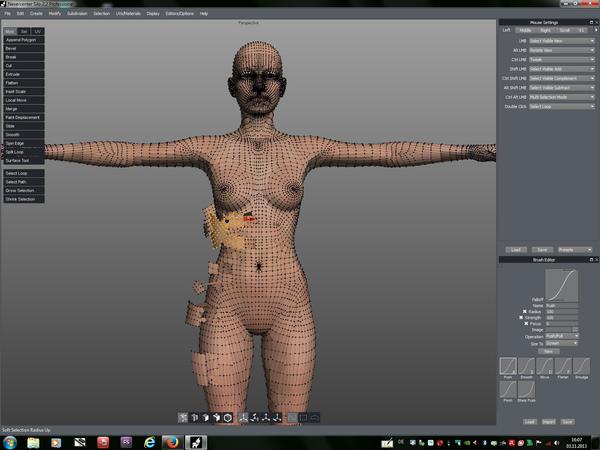Open Internet Explorer from the taskbar

point(150,442)
